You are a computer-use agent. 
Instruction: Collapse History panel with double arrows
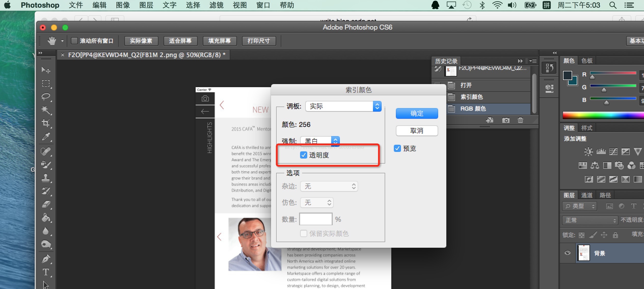click(520, 61)
